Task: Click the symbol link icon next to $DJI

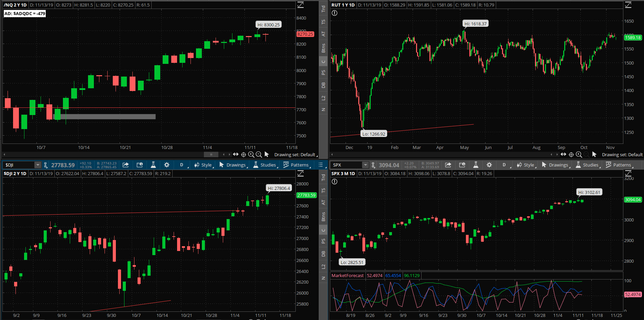Action: [x=45, y=165]
